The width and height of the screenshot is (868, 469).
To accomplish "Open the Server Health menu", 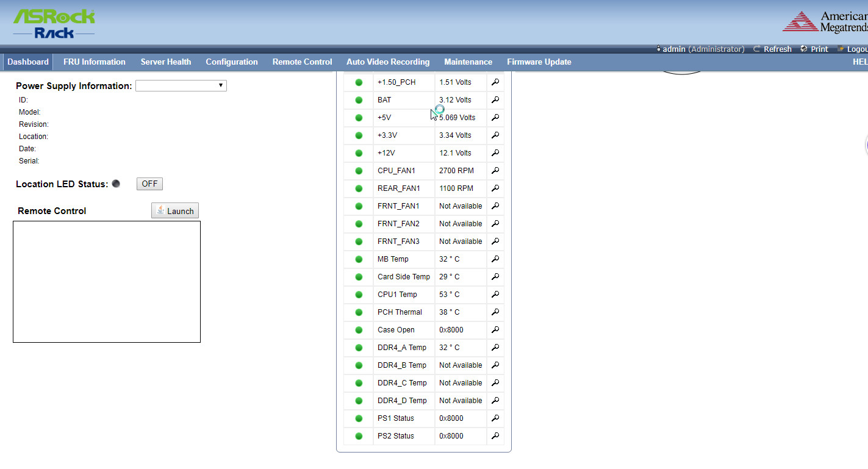I will [x=165, y=62].
